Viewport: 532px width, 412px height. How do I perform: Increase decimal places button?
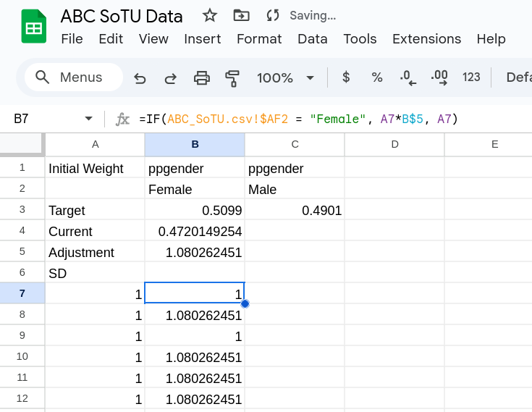[x=439, y=77]
